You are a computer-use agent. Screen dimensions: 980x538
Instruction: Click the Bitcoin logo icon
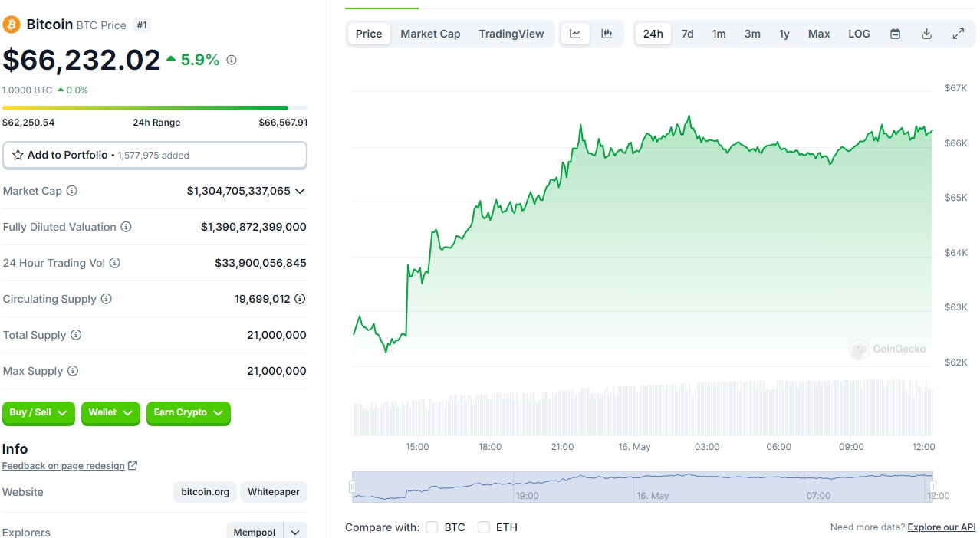click(12, 25)
